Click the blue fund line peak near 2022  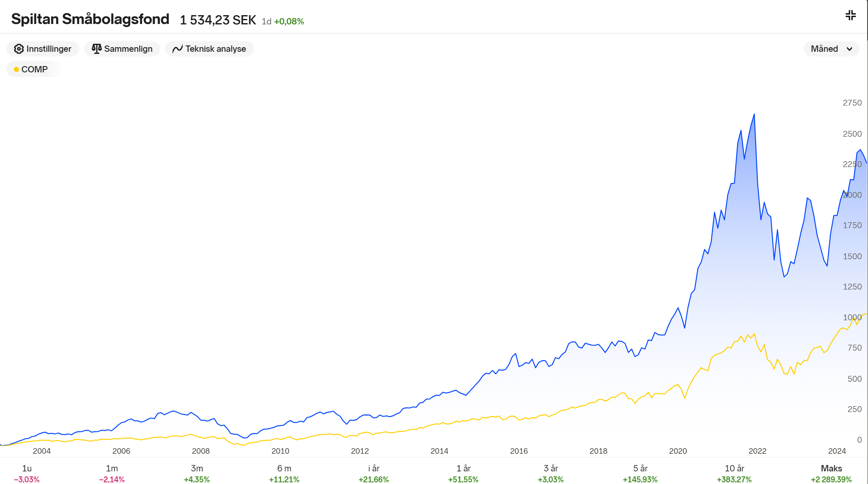(754, 114)
